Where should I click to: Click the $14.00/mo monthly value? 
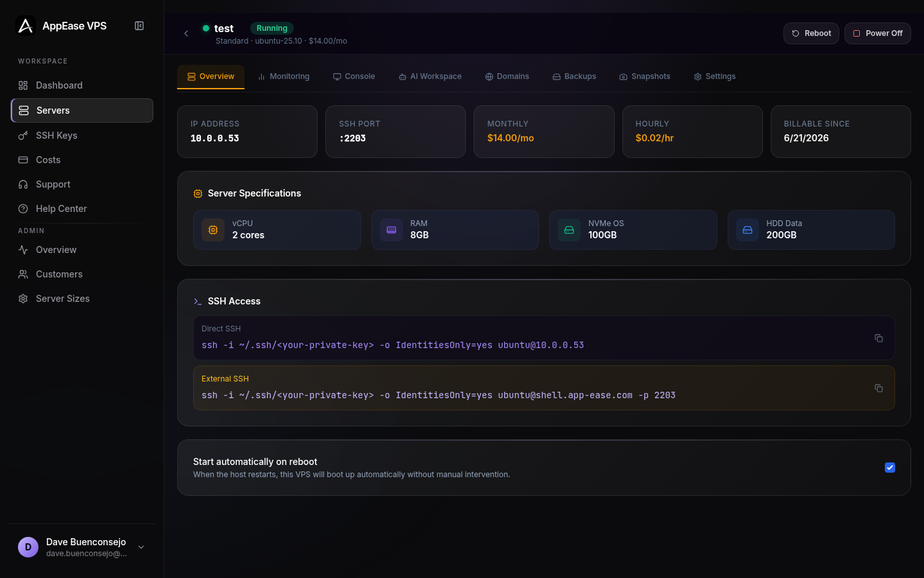click(x=511, y=138)
